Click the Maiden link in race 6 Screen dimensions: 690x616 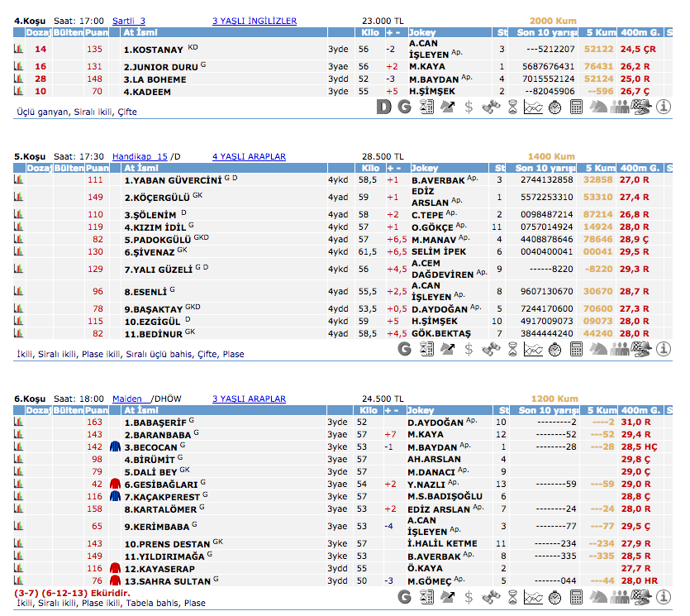(127, 399)
